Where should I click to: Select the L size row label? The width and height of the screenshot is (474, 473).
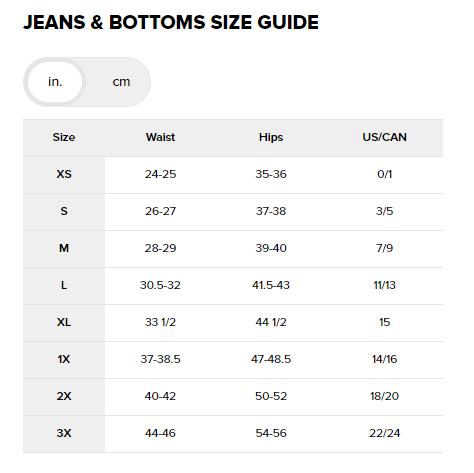(64, 285)
